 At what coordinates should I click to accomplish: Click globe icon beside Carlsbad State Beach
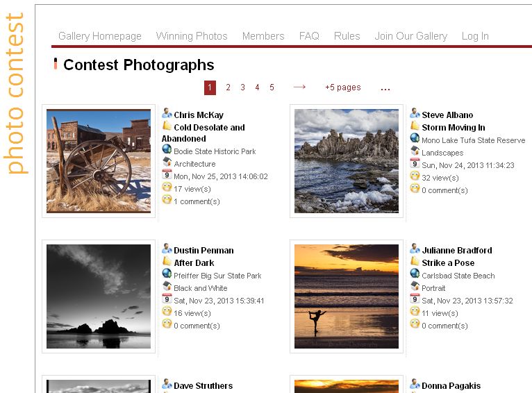(415, 274)
